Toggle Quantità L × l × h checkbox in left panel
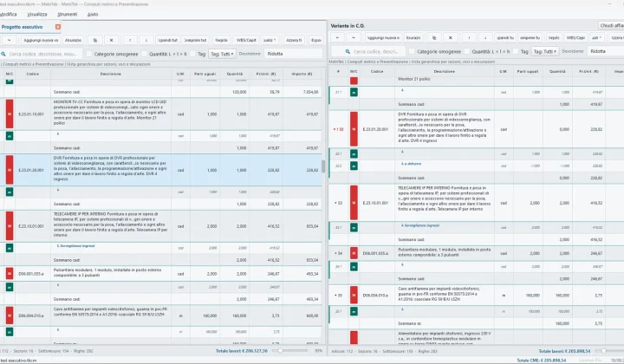Viewport: 624px width, 364px height. click(x=144, y=54)
